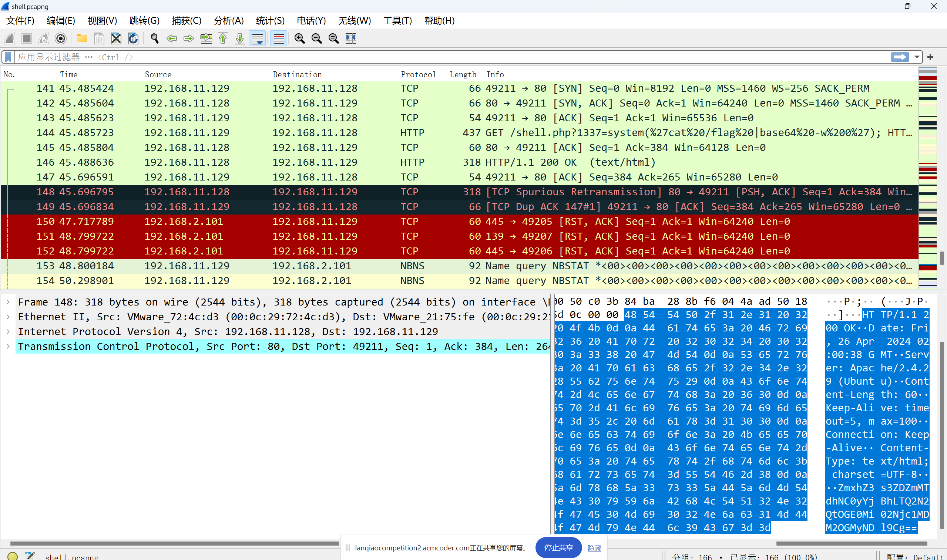Apply the display filter arrow button
This screenshot has width=947, height=560.
point(900,57)
